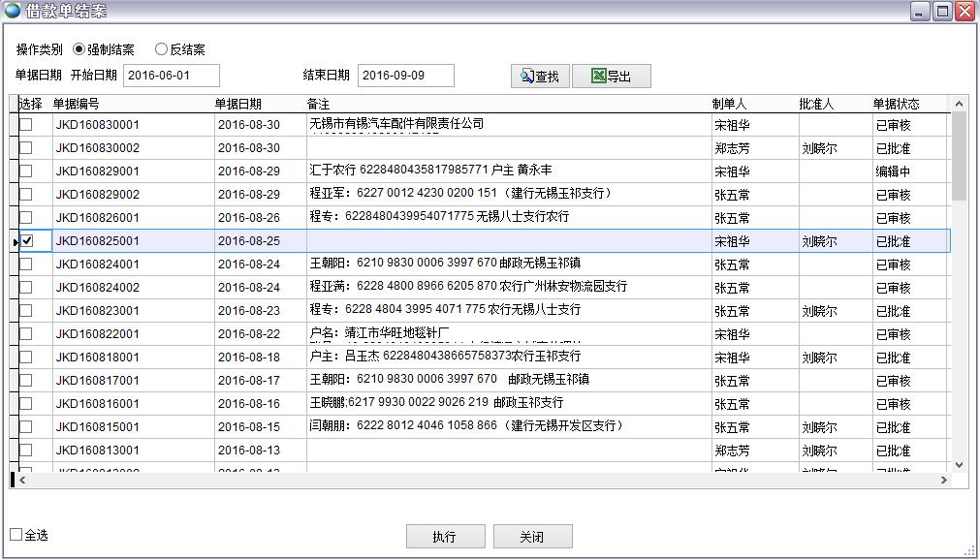Click the 单据状态 column header
Viewport: 980px width, 560px height.
[897, 104]
